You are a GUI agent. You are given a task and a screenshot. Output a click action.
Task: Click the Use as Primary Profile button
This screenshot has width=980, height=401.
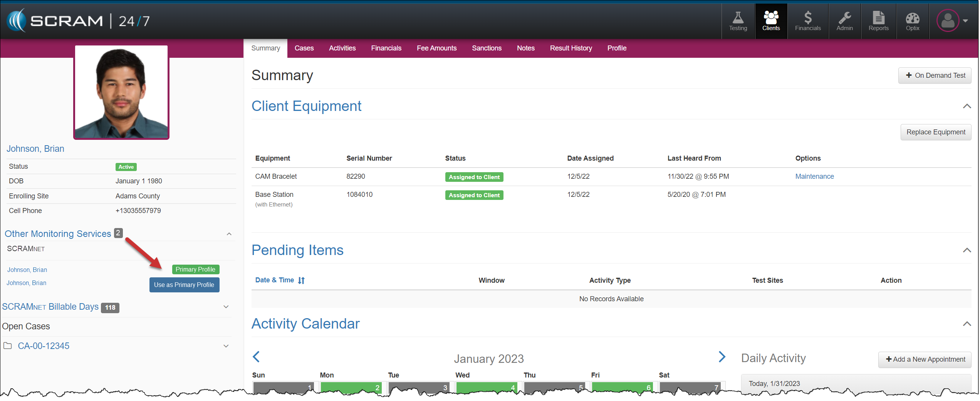[x=184, y=285]
